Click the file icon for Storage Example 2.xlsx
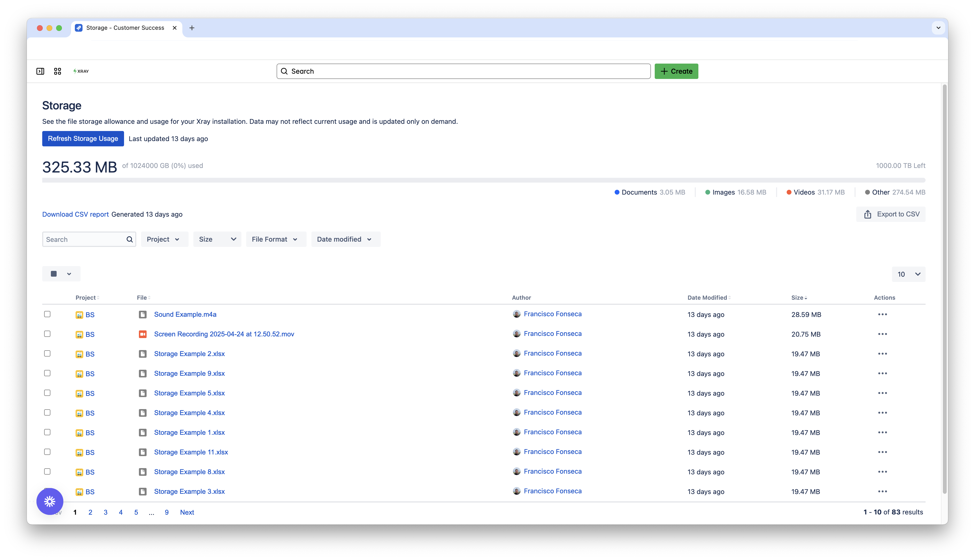975x560 pixels. [x=143, y=354]
